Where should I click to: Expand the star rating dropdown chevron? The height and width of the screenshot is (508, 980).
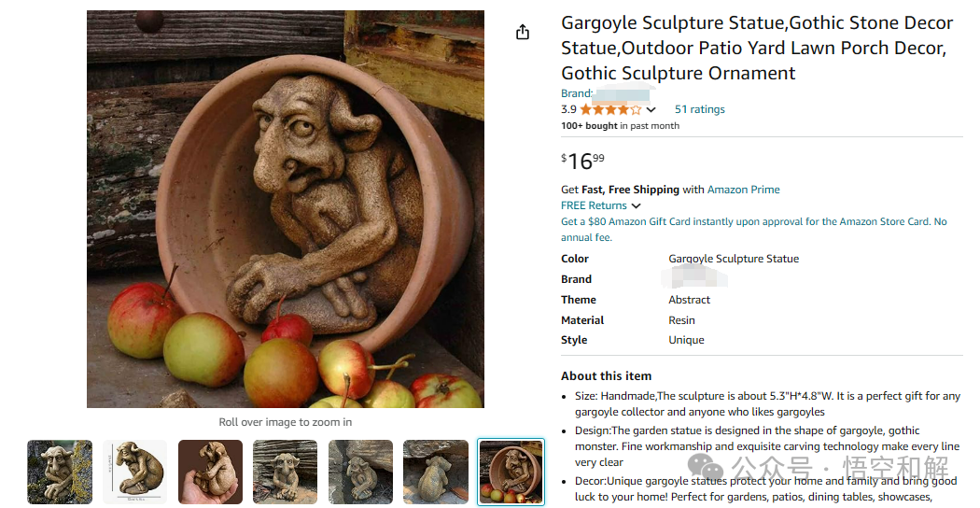[x=651, y=109]
